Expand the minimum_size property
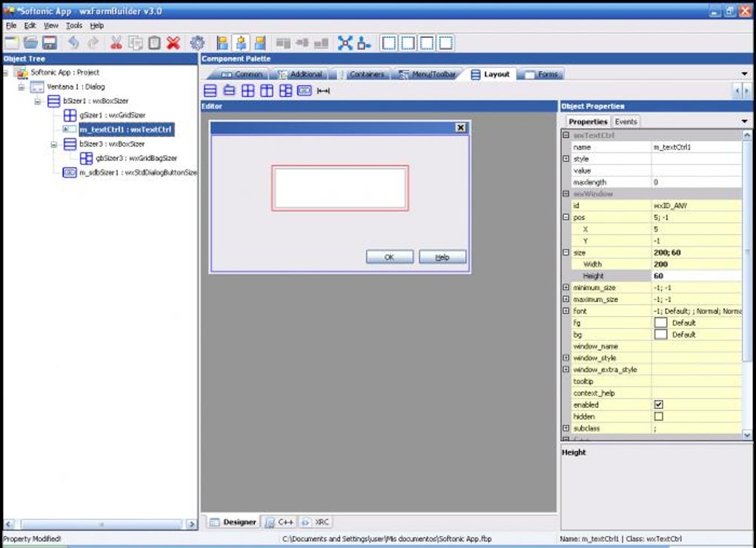Screen dimensions: 756x548 coord(566,287)
